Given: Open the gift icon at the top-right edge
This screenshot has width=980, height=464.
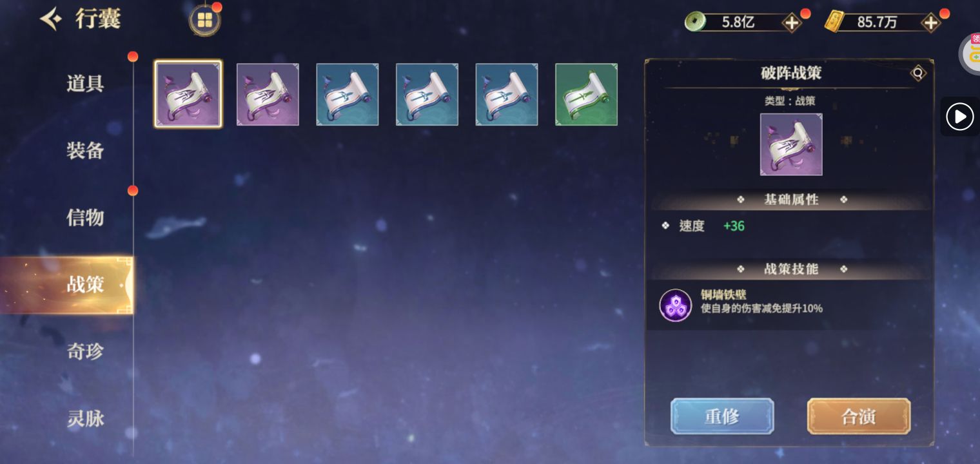Looking at the screenshot, I should point(970,52).
